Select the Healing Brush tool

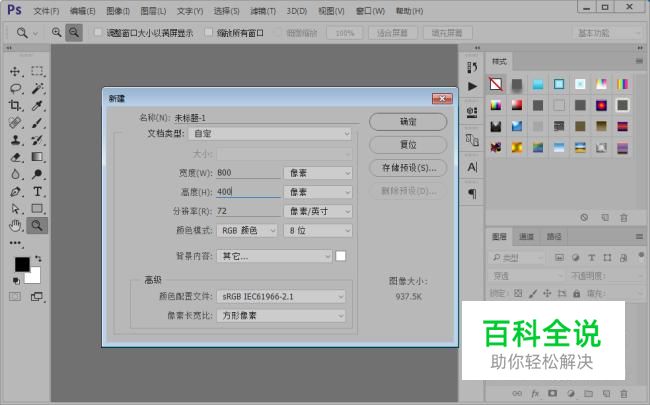(15, 123)
